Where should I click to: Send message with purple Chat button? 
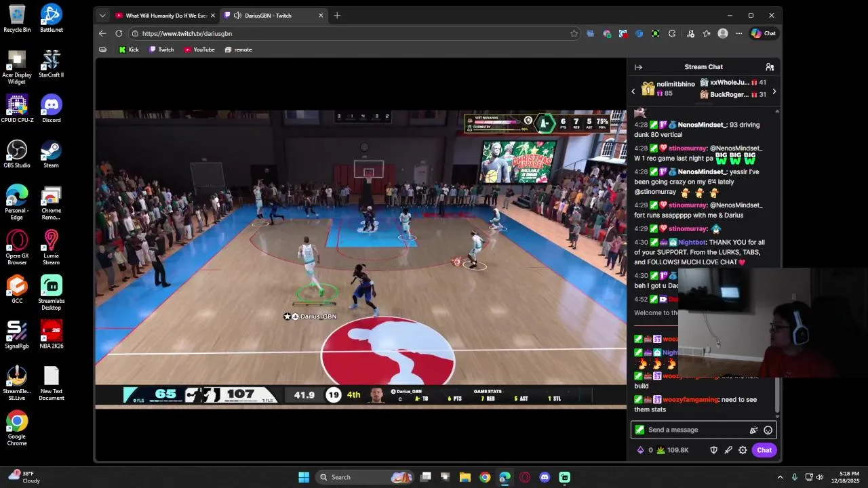(764, 450)
